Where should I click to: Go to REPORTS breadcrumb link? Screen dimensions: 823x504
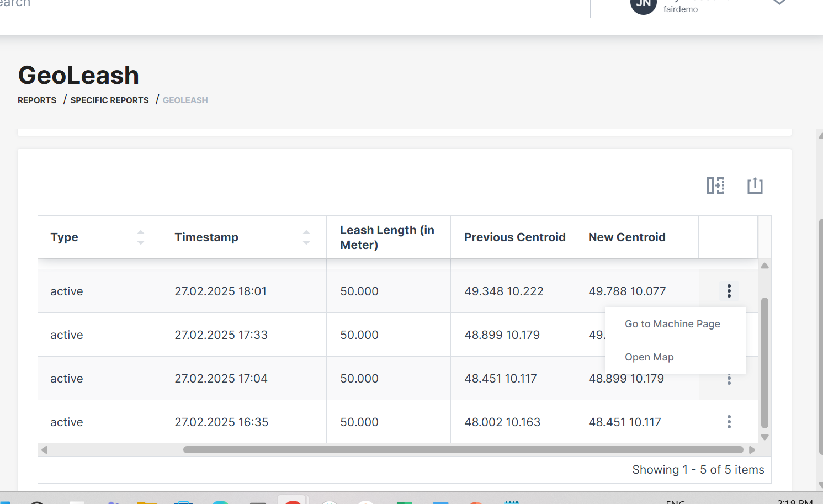(x=37, y=100)
